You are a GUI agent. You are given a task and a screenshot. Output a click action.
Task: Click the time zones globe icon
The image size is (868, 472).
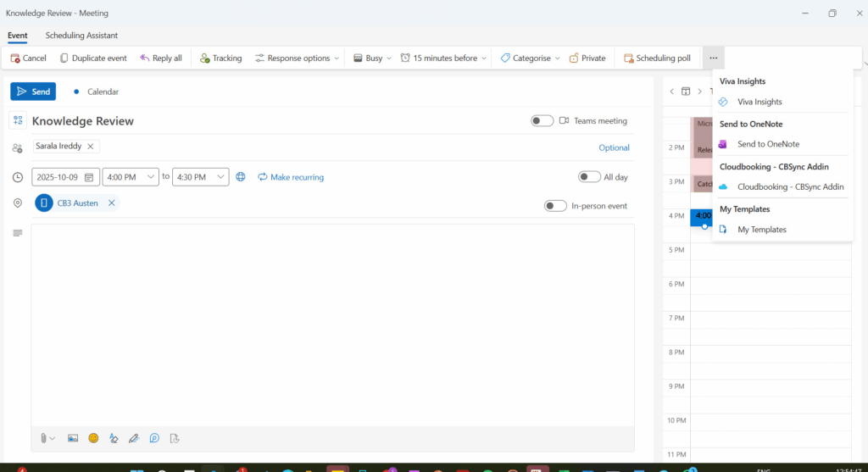[x=241, y=177]
